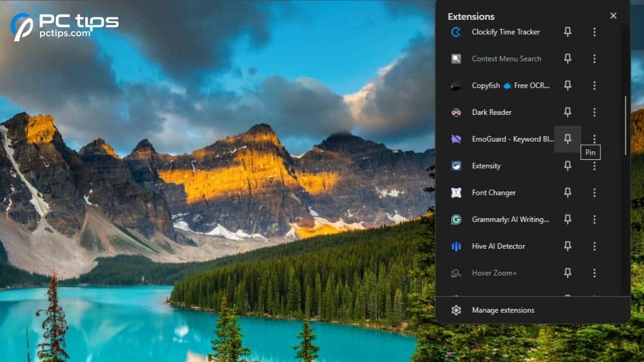Close the Extensions panel
This screenshot has width=644, height=362.
[x=613, y=16]
